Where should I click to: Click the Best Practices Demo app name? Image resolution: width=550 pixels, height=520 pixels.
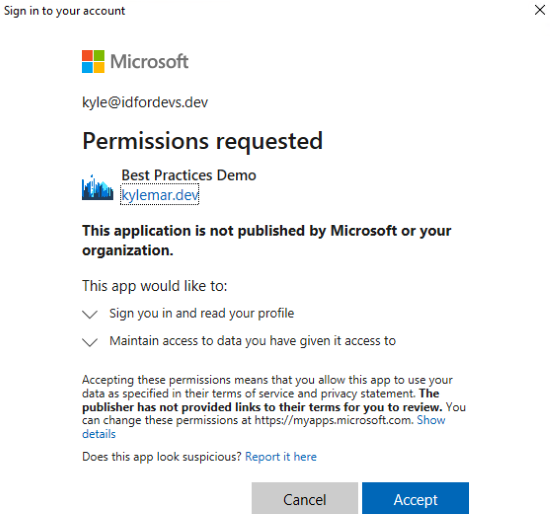coord(189,175)
